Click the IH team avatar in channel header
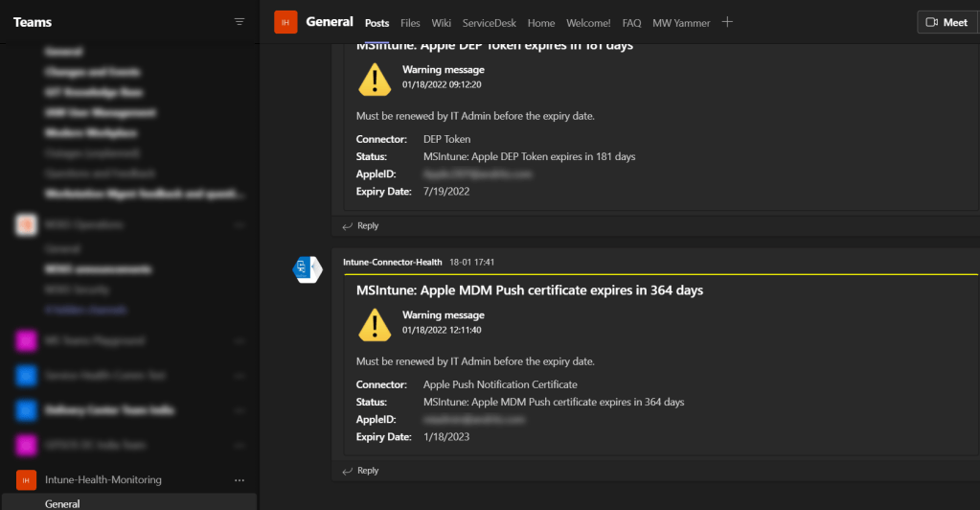This screenshot has width=980, height=510. coord(285,22)
